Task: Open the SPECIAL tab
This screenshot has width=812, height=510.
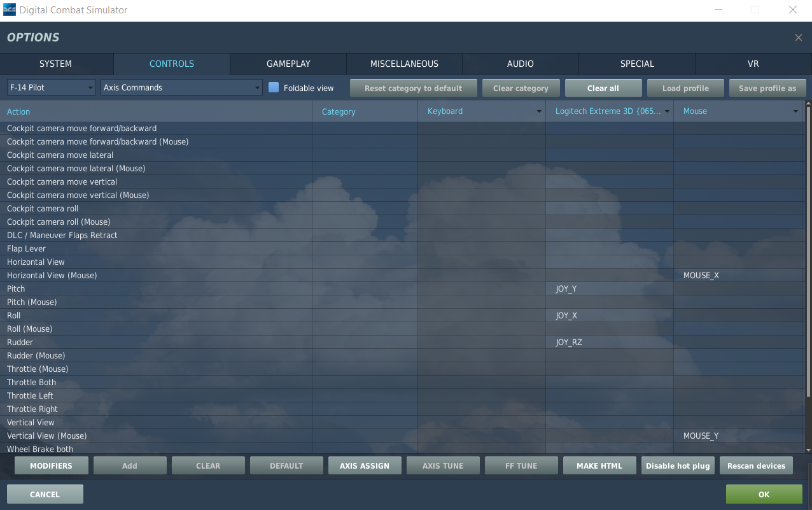Action: click(x=637, y=64)
